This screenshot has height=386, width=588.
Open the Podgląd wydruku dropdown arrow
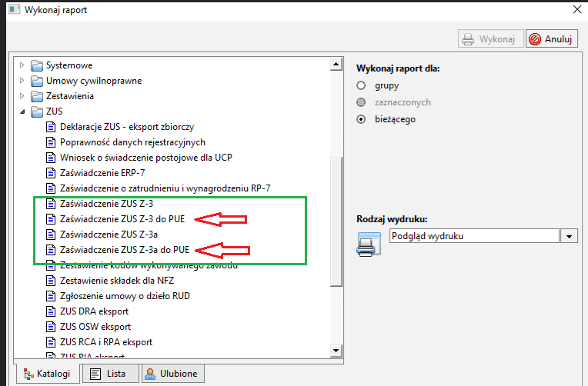tap(569, 236)
